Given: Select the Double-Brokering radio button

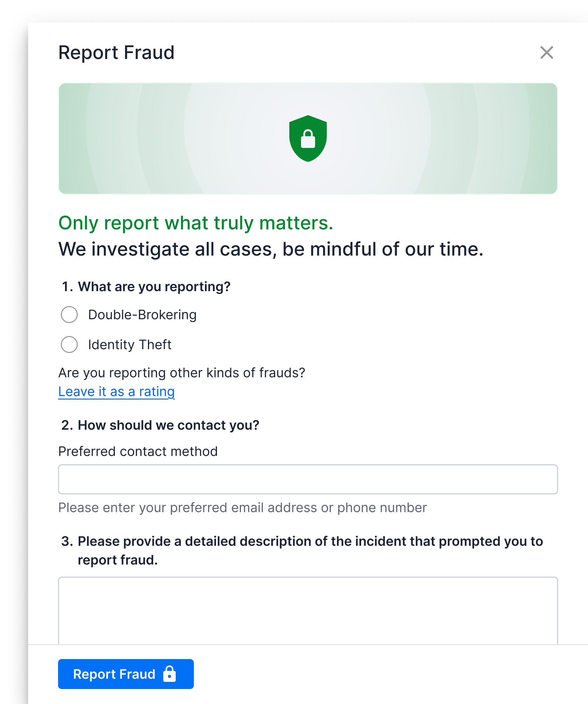Looking at the screenshot, I should pos(69,315).
